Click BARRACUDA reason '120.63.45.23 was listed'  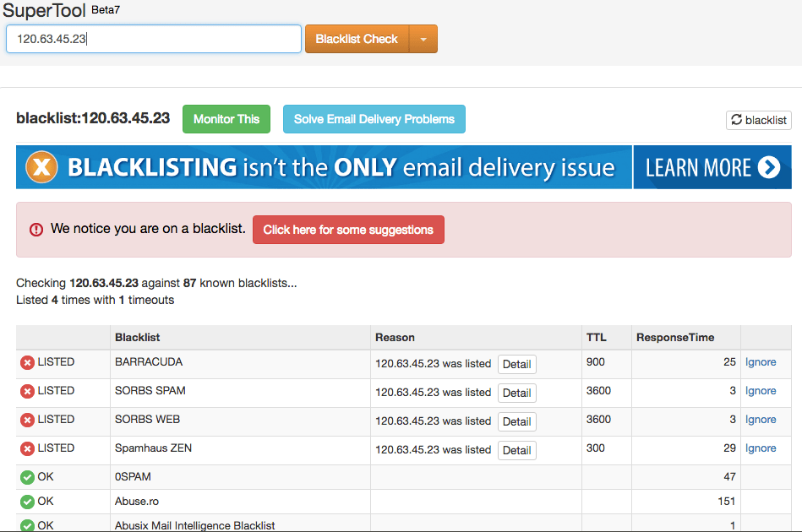tap(434, 363)
